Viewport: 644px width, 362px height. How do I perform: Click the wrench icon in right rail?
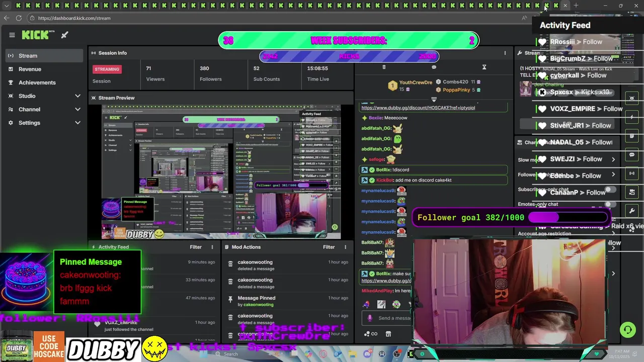tap(632, 211)
